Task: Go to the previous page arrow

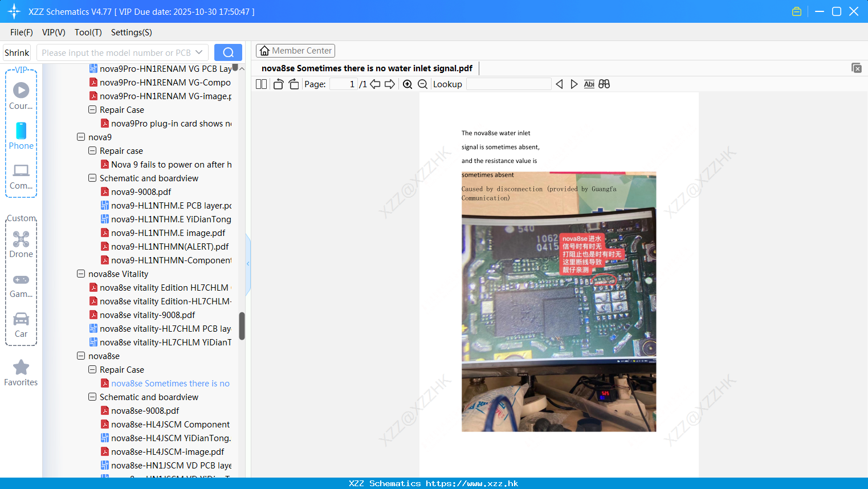Action: click(375, 84)
